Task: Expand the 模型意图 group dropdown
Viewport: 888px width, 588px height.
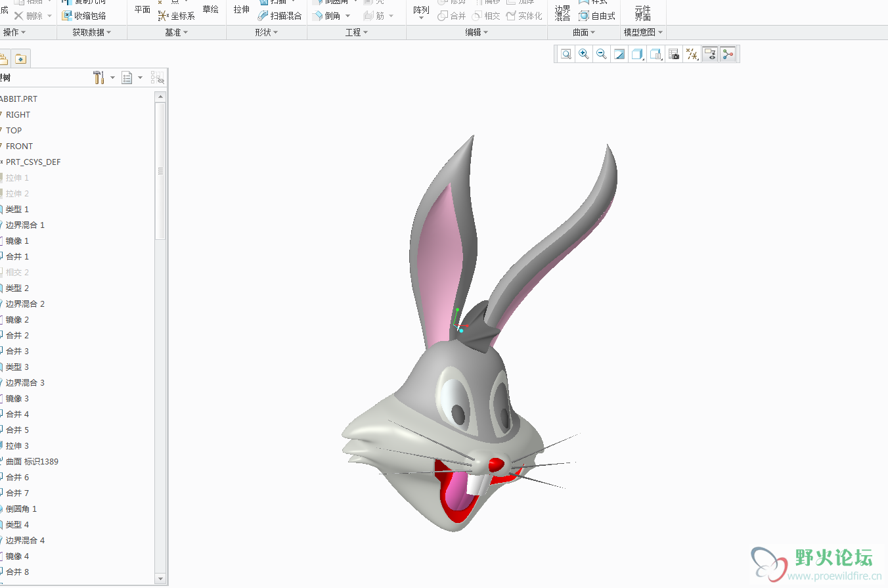Action: (643, 32)
